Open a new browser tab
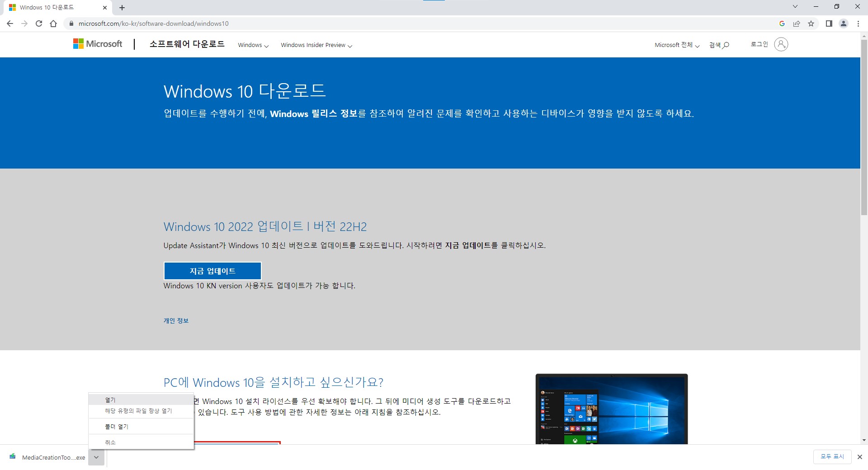The height and width of the screenshot is (470, 868). [122, 8]
